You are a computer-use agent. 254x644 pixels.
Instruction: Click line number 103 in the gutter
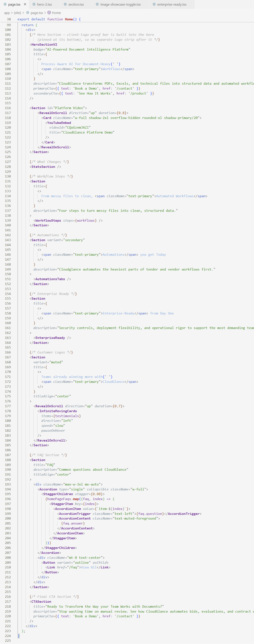pyautogui.click(x=8, y=44)
